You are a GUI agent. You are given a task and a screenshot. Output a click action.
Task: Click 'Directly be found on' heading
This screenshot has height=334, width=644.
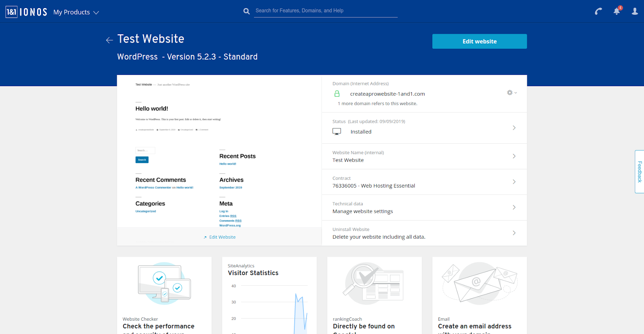pyautogui.click(x=364, y=326)
